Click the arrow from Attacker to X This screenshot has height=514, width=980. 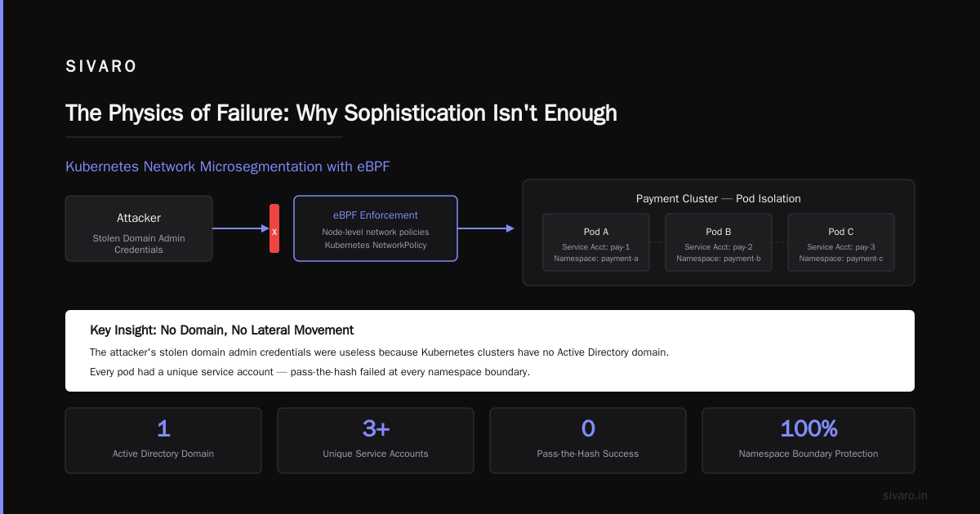(241, 228)
